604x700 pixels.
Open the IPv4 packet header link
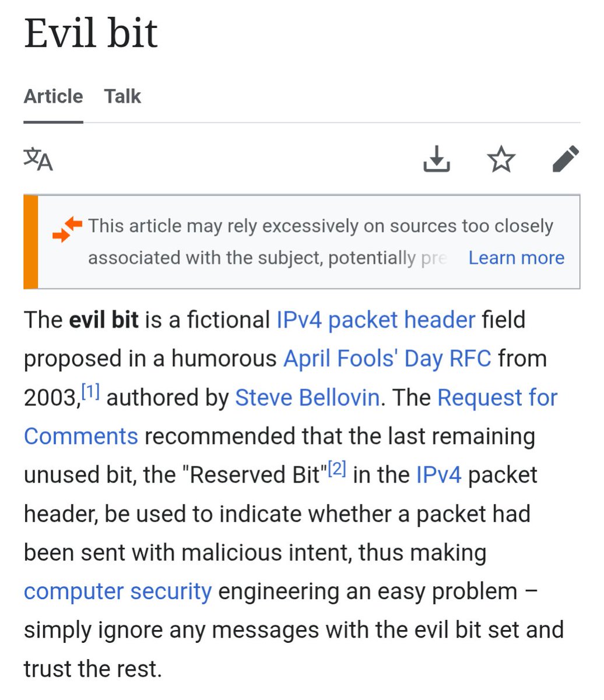click(x=375, y=320)
